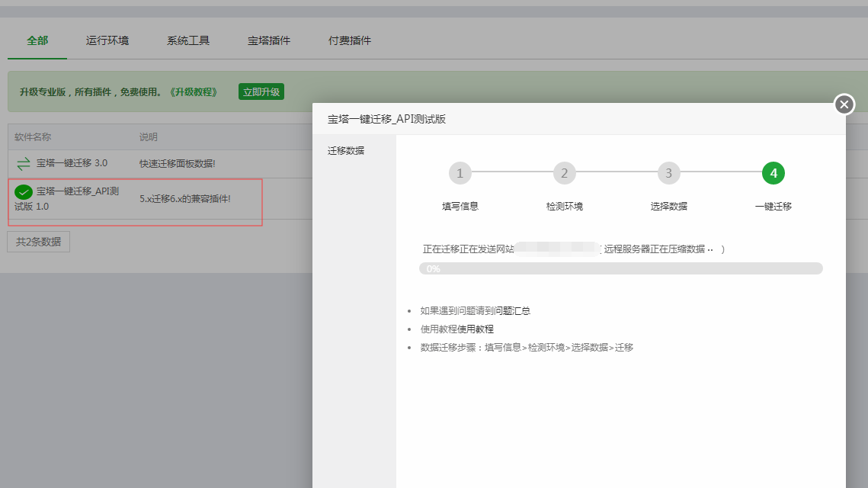Open the 《升级教程》 link
This screenshot has height=488, width=868.
tap(194, 92)
